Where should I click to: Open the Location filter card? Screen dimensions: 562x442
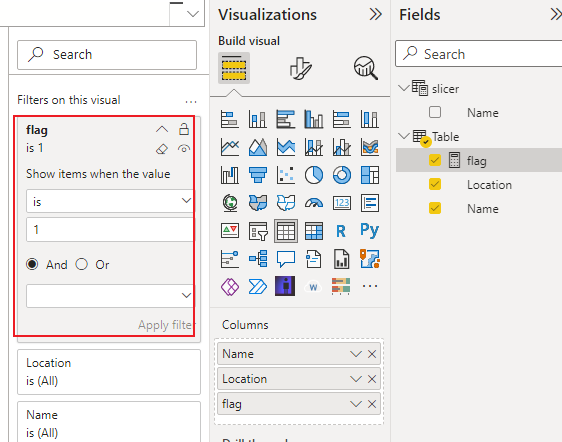pos(109,372)
